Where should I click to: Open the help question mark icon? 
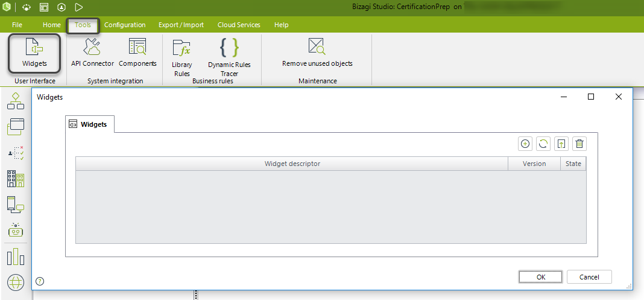pyautogui.click(x=40, y=281)
